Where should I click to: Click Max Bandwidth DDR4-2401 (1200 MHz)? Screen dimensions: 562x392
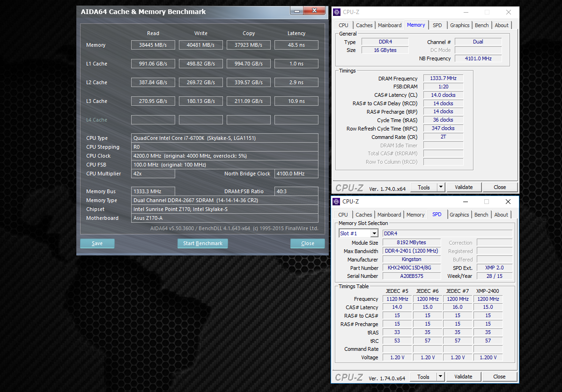412,251
